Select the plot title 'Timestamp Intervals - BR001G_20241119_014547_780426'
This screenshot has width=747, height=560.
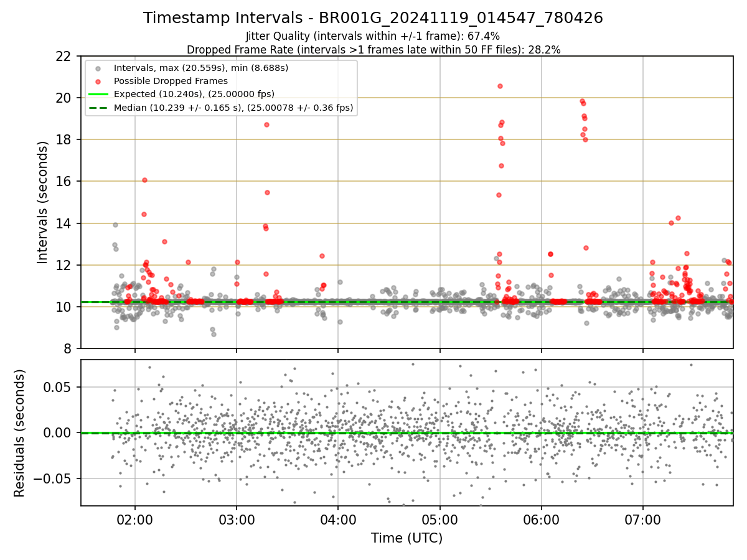373,18
